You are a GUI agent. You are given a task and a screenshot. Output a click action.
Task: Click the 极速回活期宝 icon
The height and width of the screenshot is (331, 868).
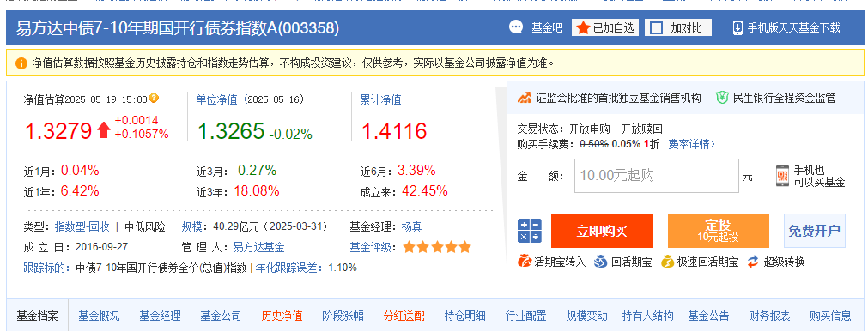point(668,262)
